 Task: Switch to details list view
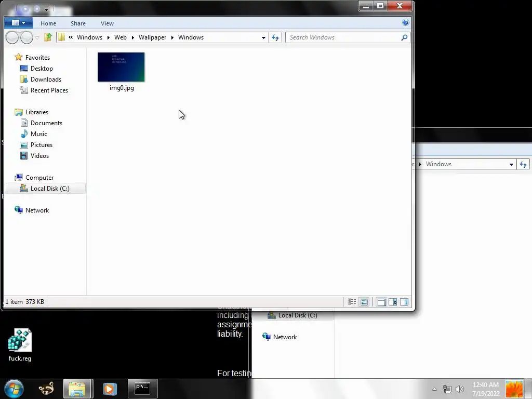click(352, 302)
